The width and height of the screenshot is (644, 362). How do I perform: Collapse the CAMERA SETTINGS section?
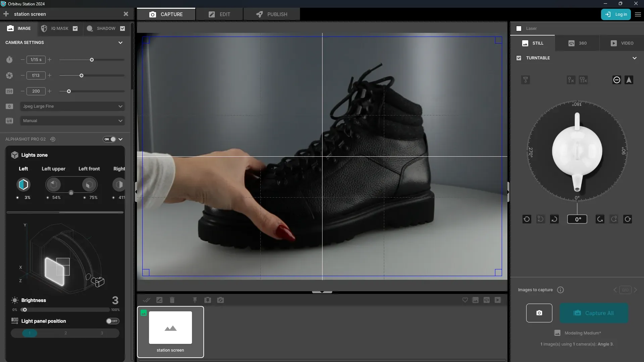click(x=120, y=42)
